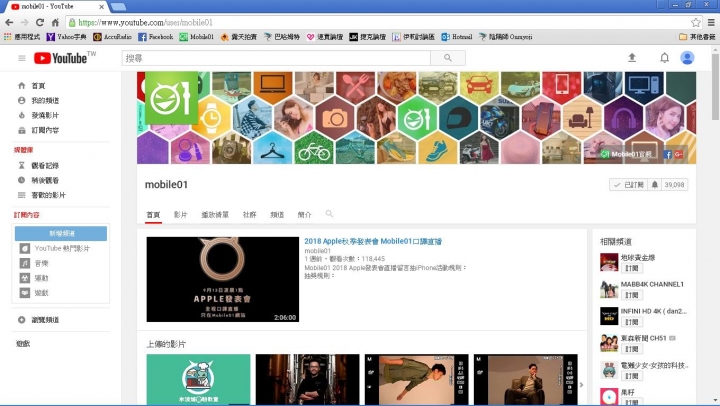Open the first uploaded video thumbnail with green background
Viewport: 720px width, 406px height.
click(198, 379)
